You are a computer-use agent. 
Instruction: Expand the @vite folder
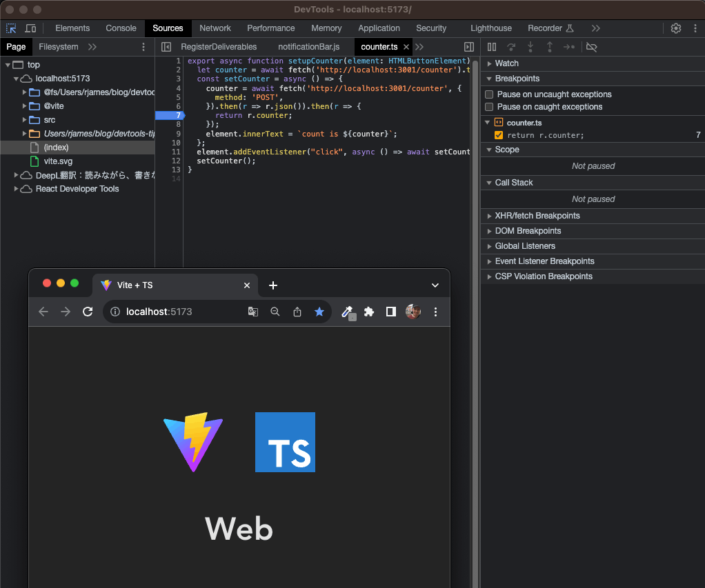[24, 106]
